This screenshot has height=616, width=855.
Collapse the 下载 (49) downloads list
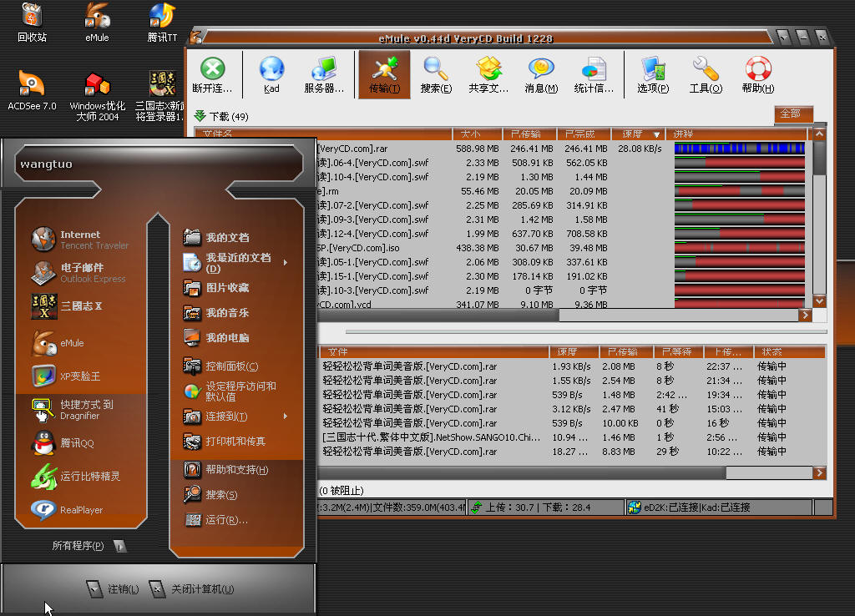[x=200, y=115]
